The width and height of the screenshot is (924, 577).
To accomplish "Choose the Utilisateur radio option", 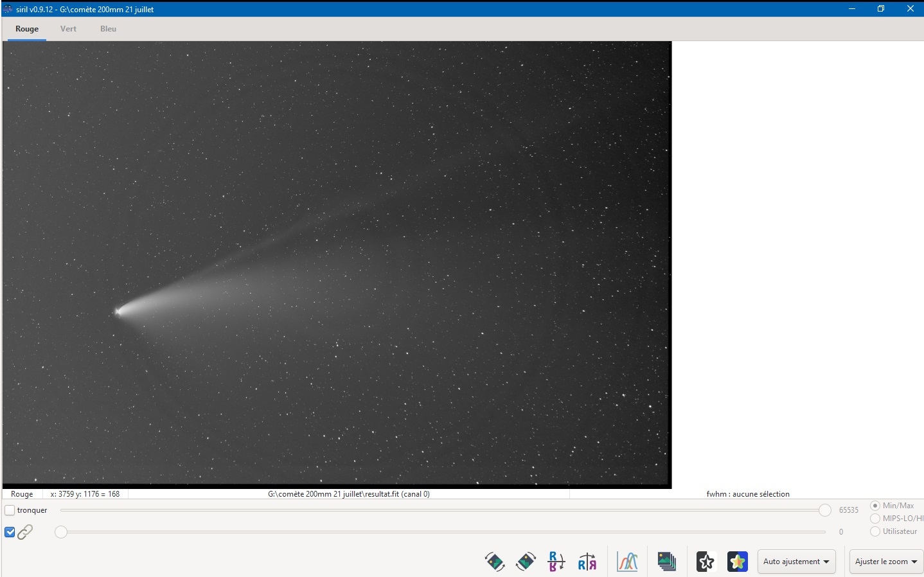I will pos(875,531).
